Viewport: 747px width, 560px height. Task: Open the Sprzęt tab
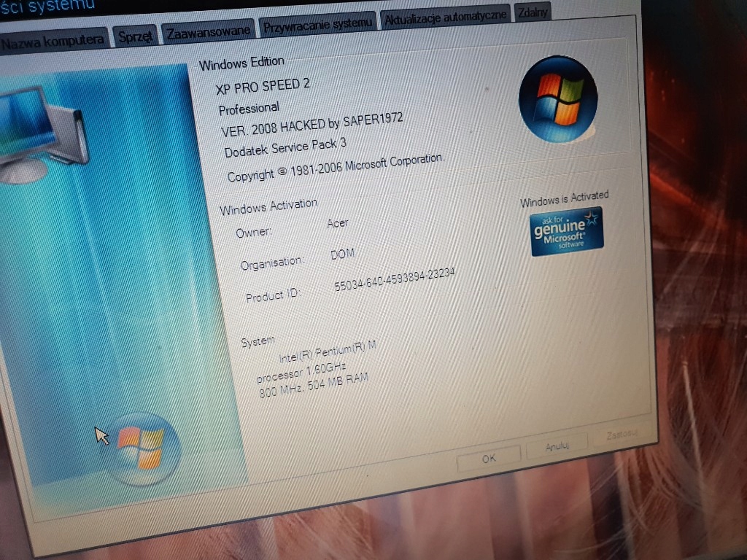click(135, 36)
